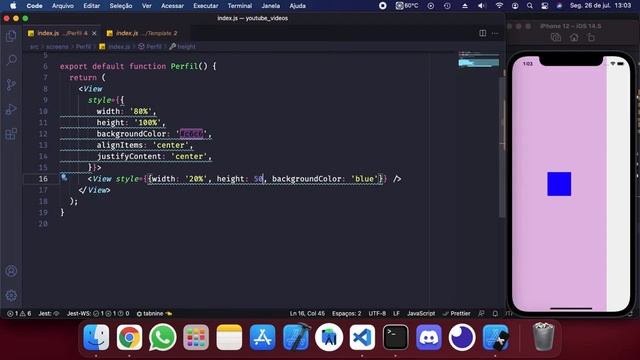
Task: Open the Arquivo menu
Action: coord(63,6)
